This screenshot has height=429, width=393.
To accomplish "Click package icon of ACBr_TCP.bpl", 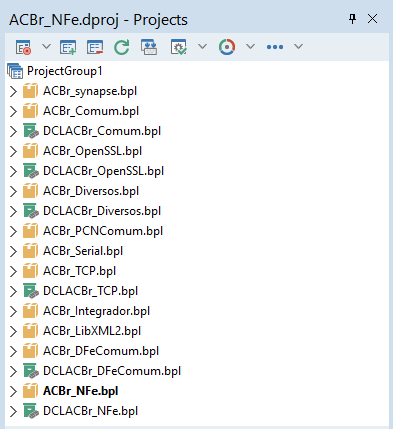I will [x=30, y=271].
